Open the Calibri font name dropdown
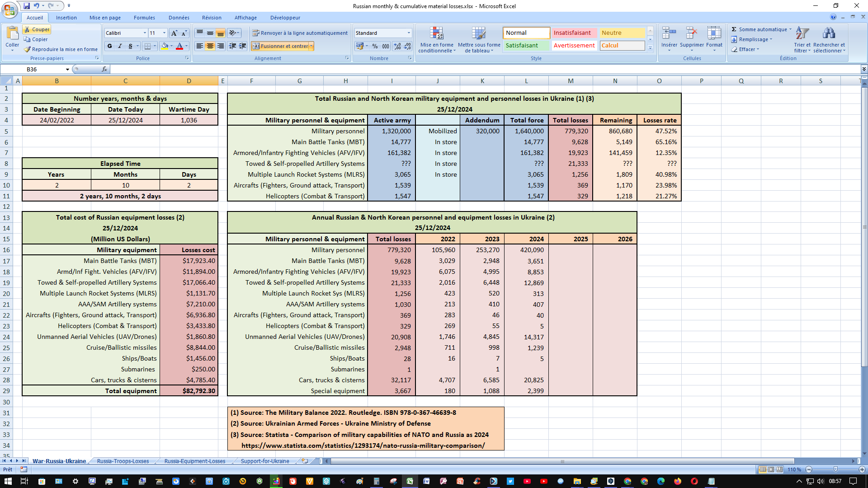 point(145,33)
